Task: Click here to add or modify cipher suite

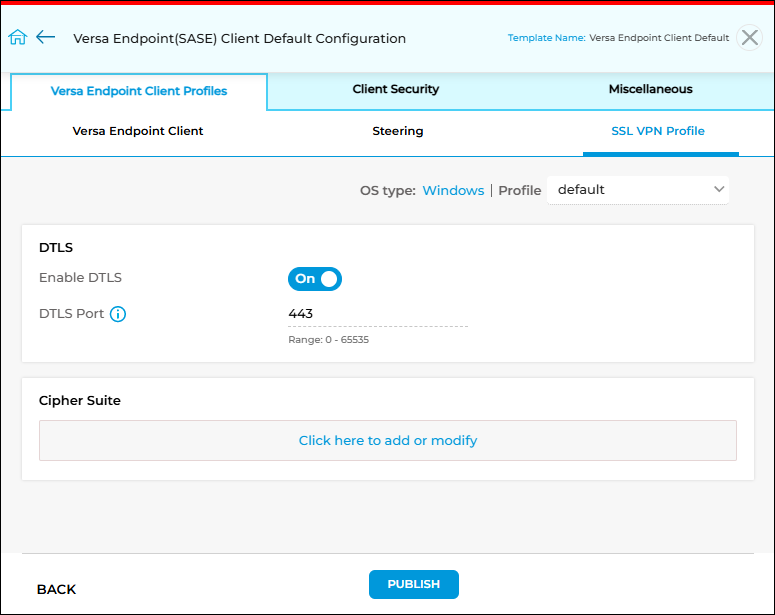Action: point(388,440)
